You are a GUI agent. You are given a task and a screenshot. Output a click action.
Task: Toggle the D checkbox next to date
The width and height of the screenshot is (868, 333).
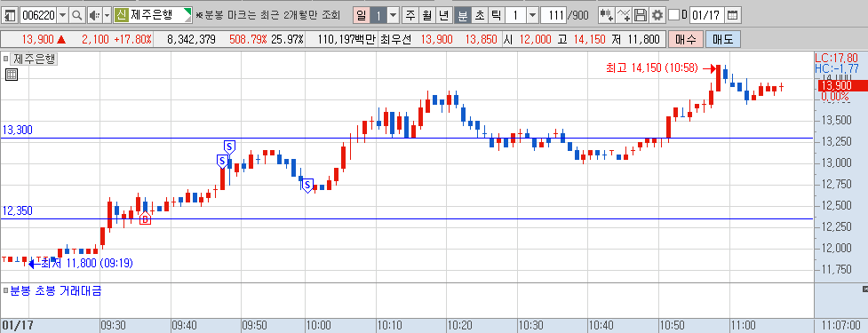pyautogui.click(x=673, y=15)
